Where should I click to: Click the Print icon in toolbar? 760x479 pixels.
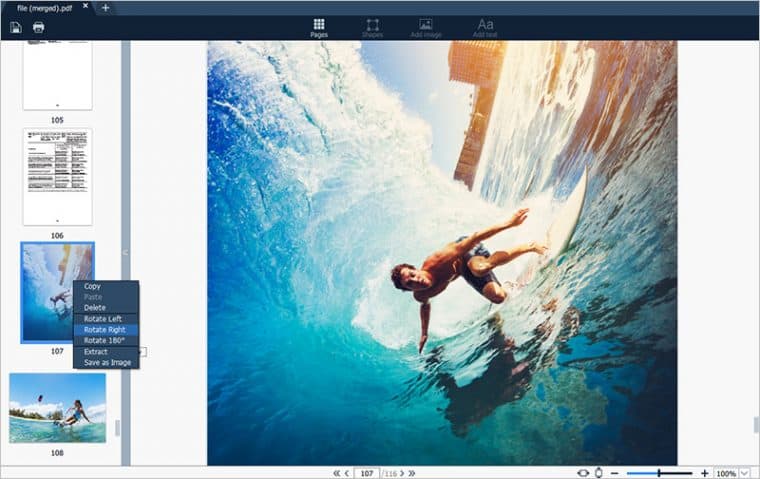(38, 27)
